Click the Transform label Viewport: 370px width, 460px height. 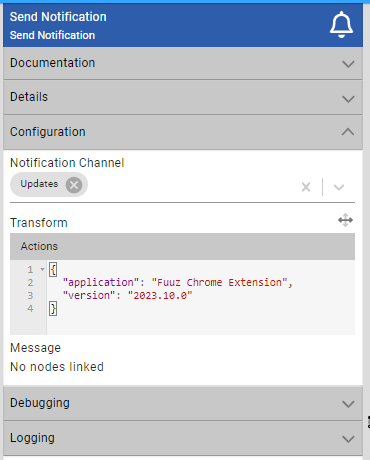(39, 223)
